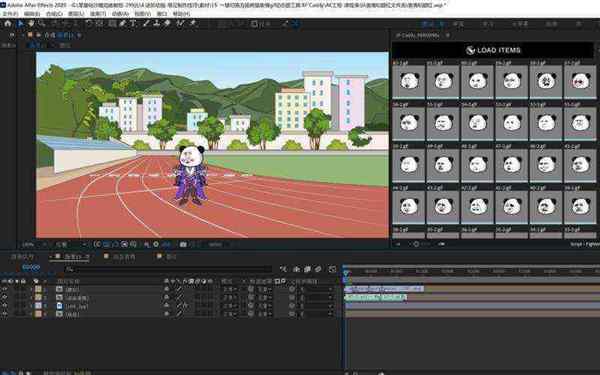Select the Type (T) tool
This screenshot has height=375, width=600.
click(x=133, y=24)
